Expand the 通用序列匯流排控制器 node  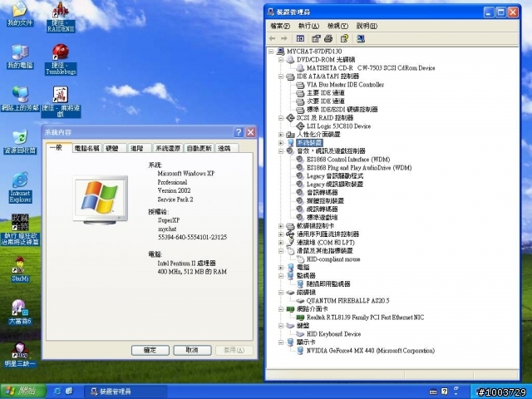tap(281, 234)
